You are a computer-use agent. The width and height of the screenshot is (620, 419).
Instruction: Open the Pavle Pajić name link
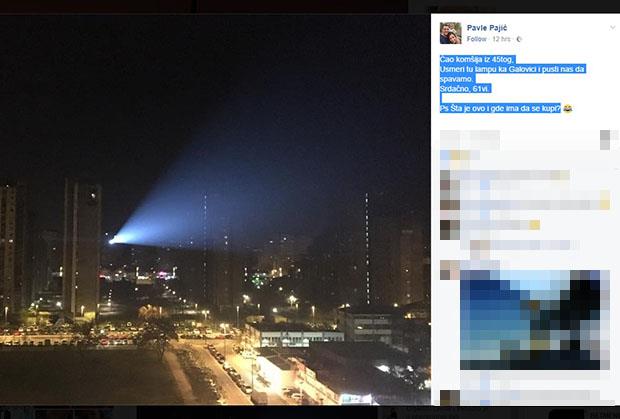pos(487,28)
